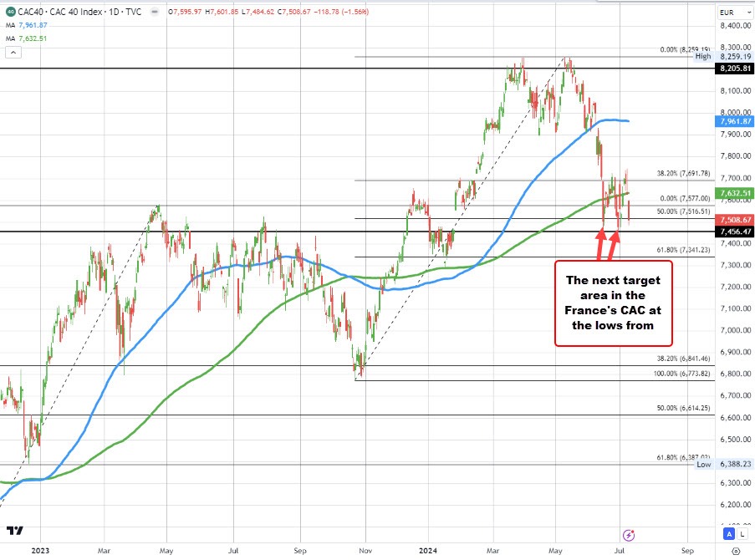
Task: Select the green MA 7,632.51 indicator legend
Action: point(27,38)
